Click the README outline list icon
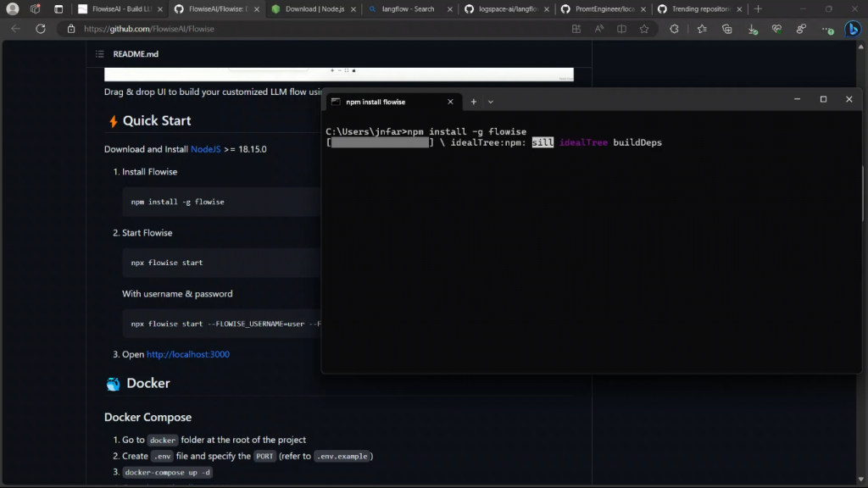This screenshot has height=488, width=868. 100,54
